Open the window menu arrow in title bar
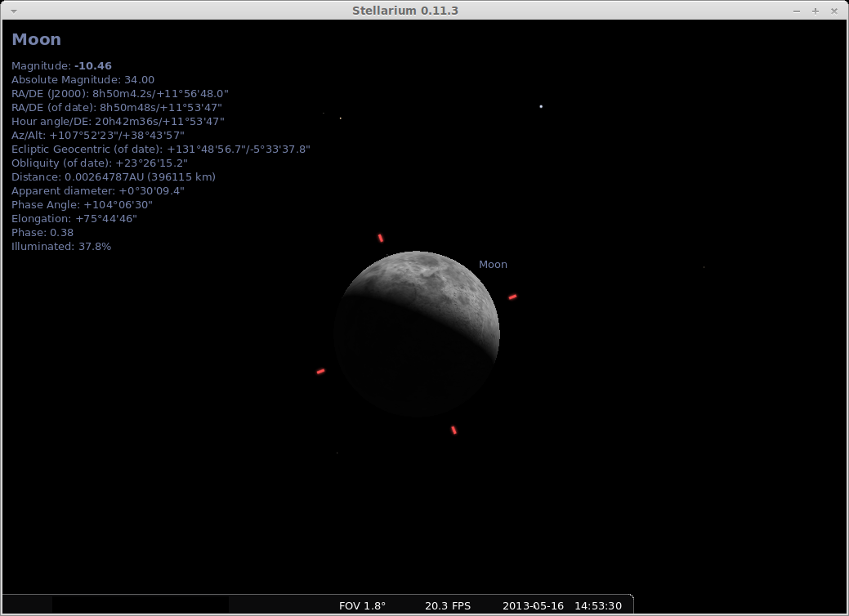 tap(14, 11)
